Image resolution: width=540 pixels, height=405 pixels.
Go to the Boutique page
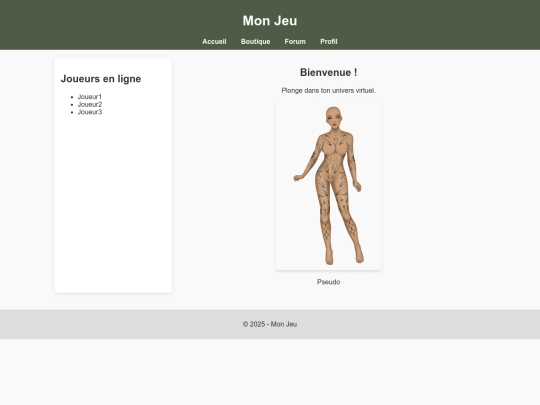pos(256,42)
